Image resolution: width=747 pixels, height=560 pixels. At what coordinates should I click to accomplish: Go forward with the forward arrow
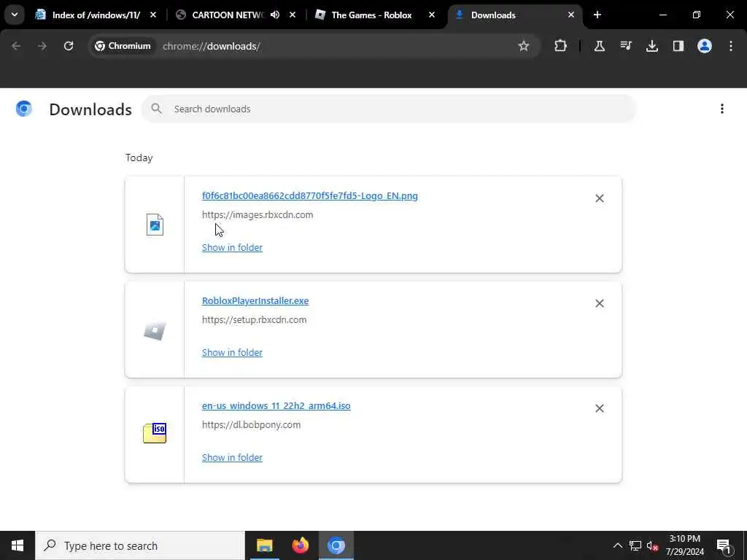(42, 46)
